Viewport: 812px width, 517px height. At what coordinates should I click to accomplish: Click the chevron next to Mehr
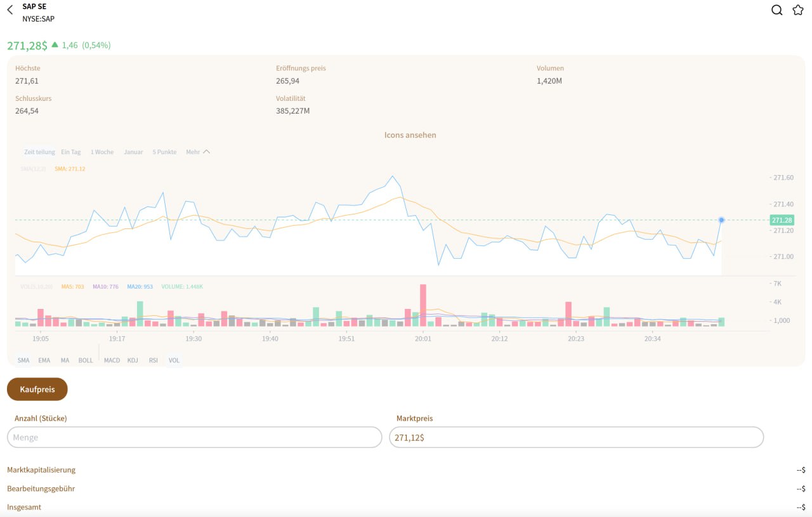(207, 152)
